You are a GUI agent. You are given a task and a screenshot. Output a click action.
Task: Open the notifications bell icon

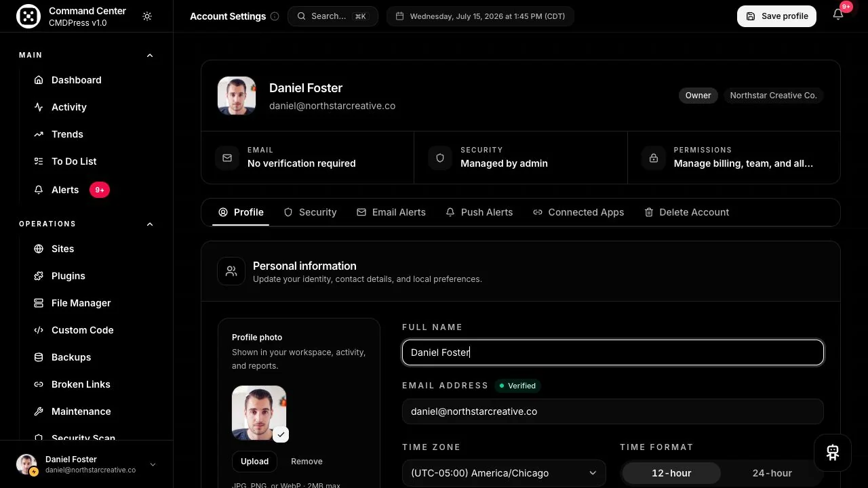point(838,16)
